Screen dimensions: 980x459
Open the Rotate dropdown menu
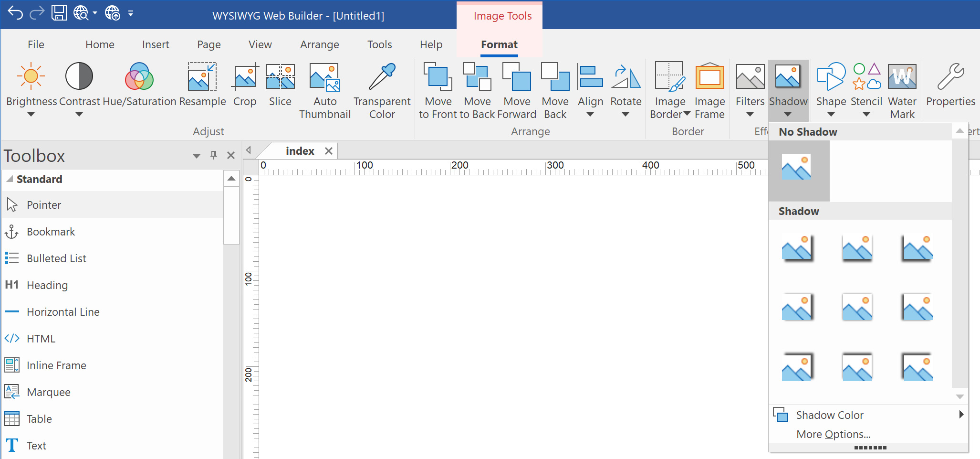coord(626,114)
